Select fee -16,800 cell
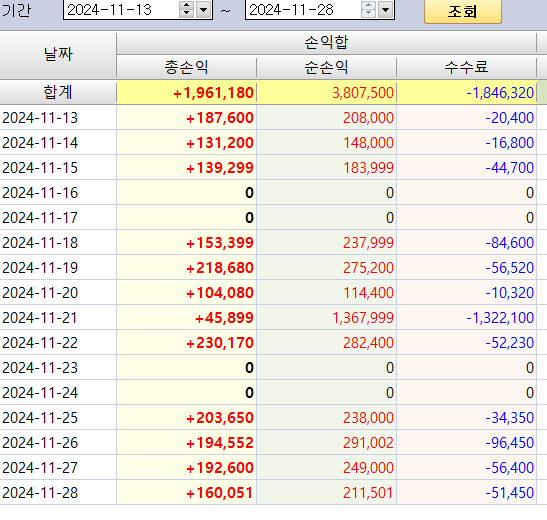Viewport: 547px width, 520px height. pos(466,143)
